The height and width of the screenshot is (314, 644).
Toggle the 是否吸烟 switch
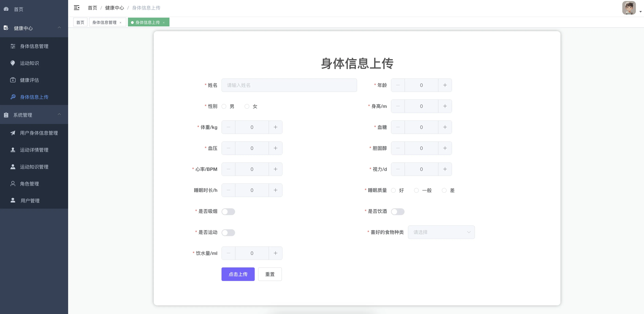[x=228, y=212]
